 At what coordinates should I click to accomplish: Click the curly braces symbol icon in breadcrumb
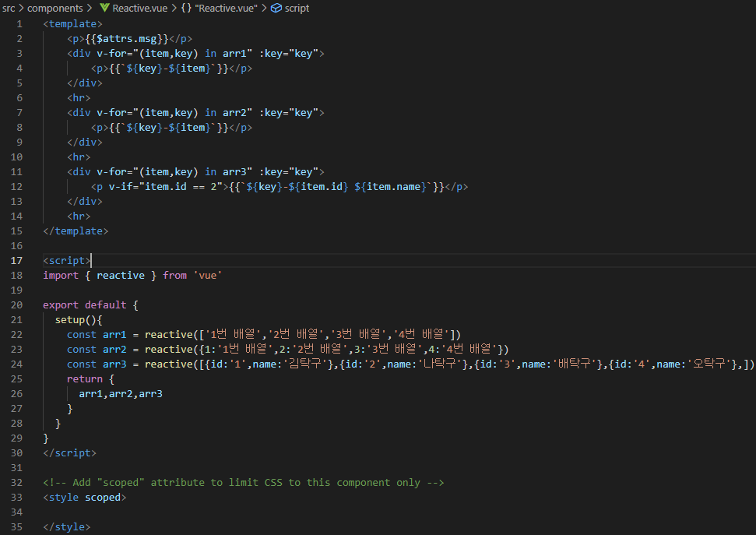pyautogui.click(x=187, y=9)
